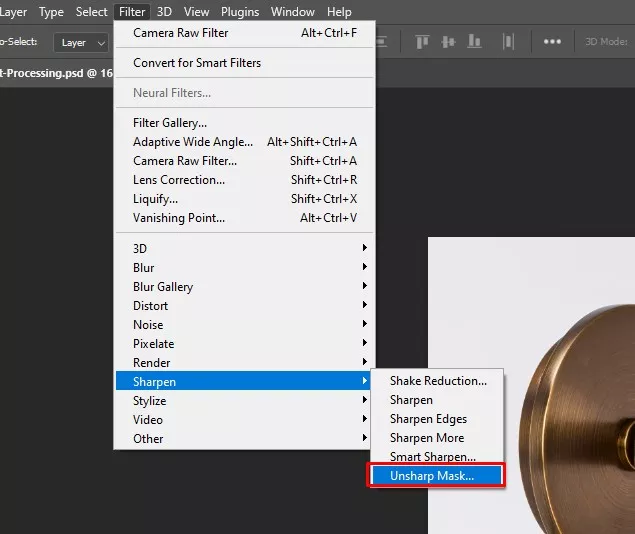Open the Auto-Select Layer dropdown
Viewport: 635px width, 534px height.
pyautogui.click(x=81, y=43)
